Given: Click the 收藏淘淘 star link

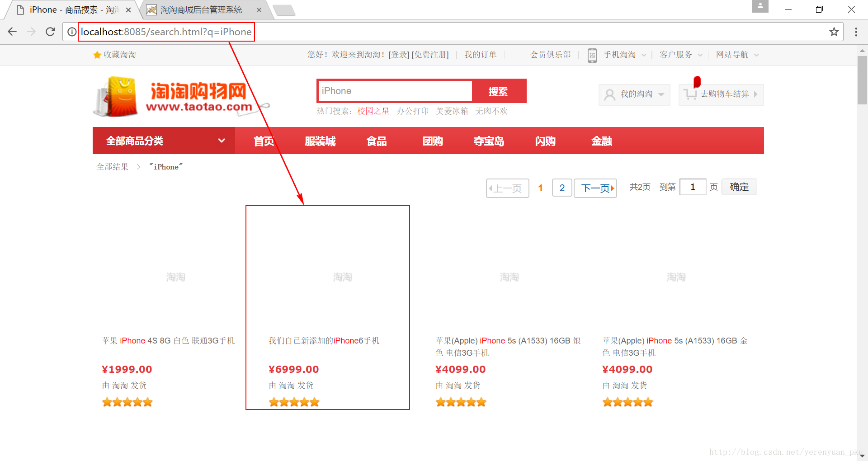Looking at the screenshot, I should [x=114, y=55].
